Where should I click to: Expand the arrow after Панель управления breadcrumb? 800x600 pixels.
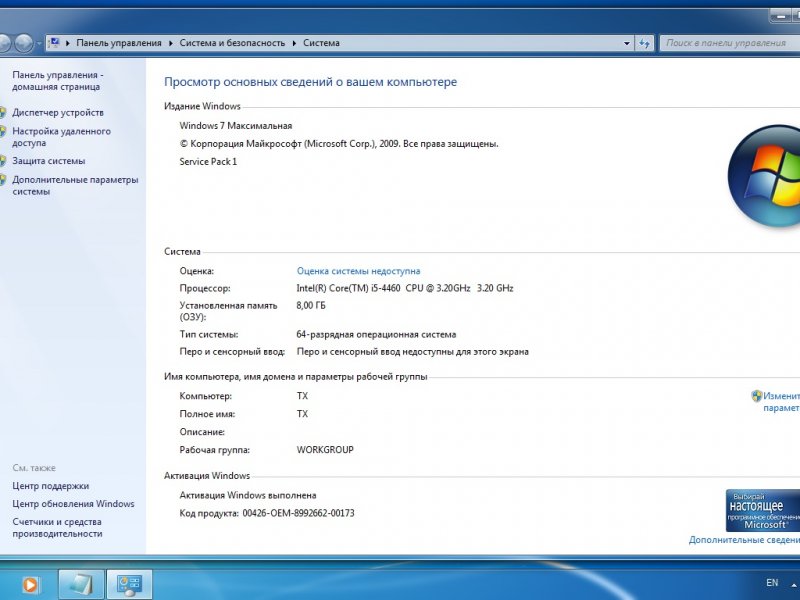tap(170, 43)
